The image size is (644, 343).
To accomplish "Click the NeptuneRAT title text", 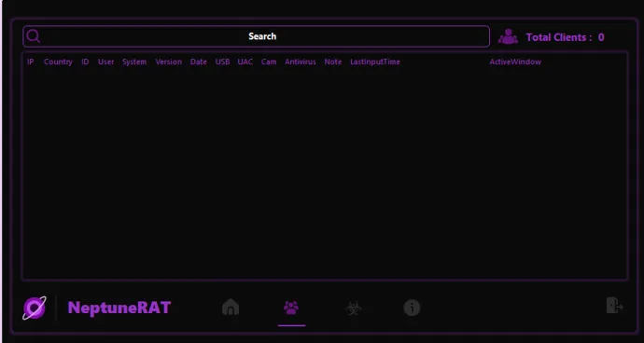I will point(119,308).
